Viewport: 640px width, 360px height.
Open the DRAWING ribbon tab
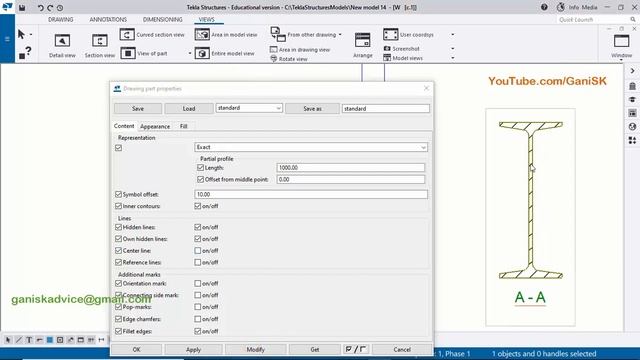61,20
